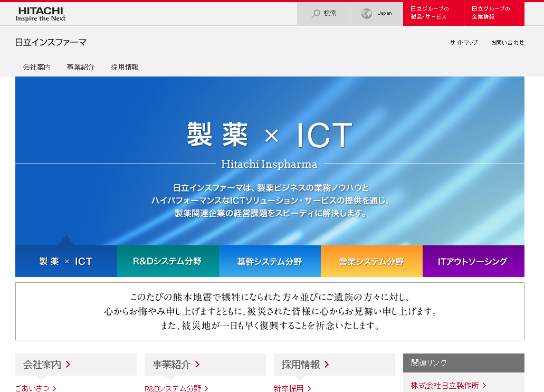This screenshot has height=392, width=544.
Task: Open the 事業紹介 navigation menu item
Action: 81,67
